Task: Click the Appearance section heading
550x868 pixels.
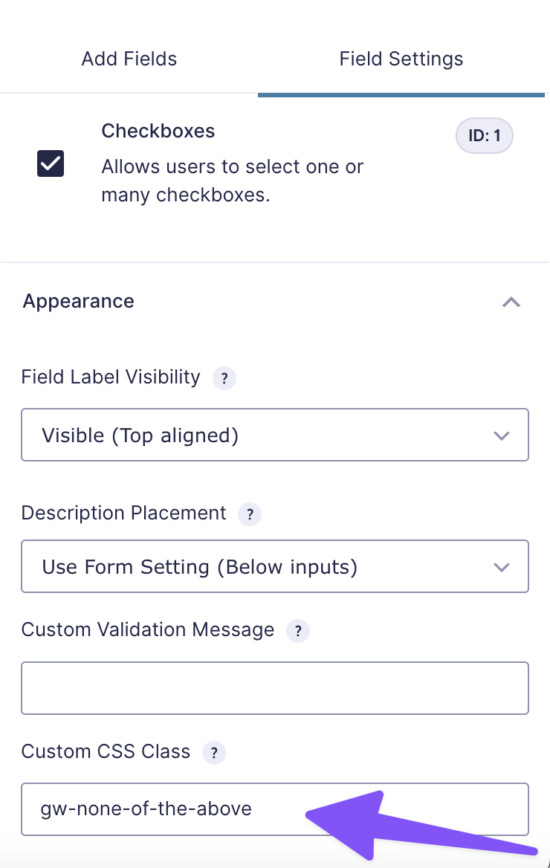Action: (79, 301)
